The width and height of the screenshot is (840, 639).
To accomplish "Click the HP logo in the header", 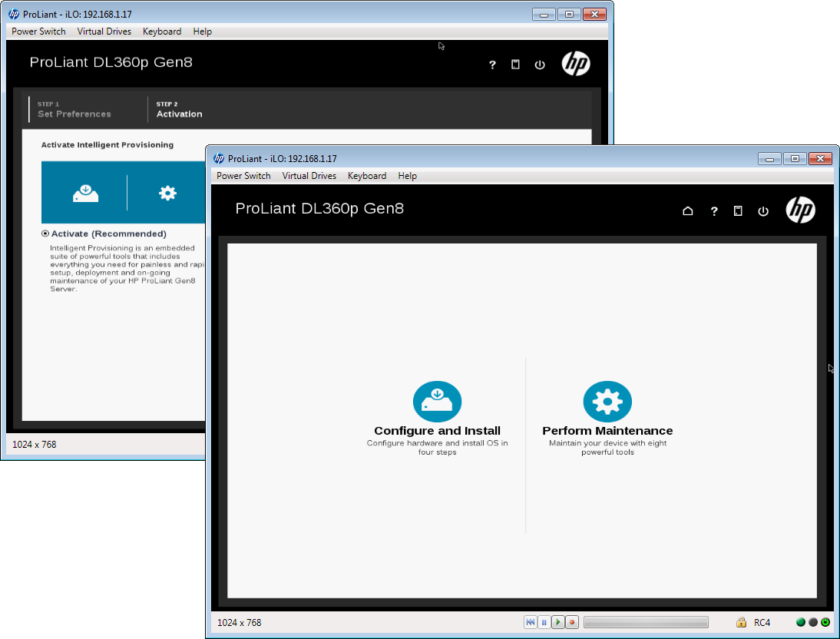I will coord(801,210).
